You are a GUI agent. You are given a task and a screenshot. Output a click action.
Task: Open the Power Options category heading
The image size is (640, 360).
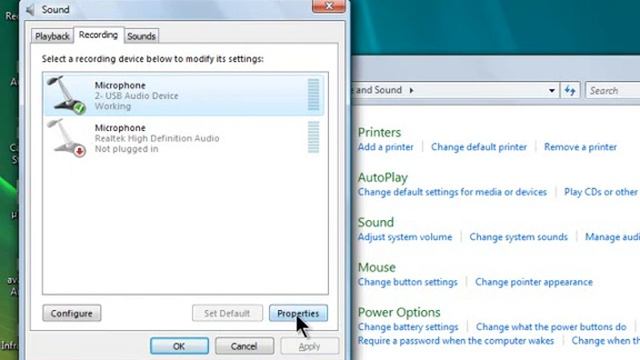point(399,312)
